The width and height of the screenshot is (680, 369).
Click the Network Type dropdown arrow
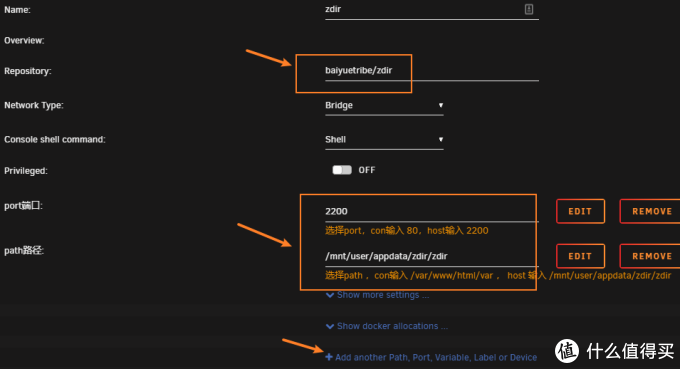(441, 105)
